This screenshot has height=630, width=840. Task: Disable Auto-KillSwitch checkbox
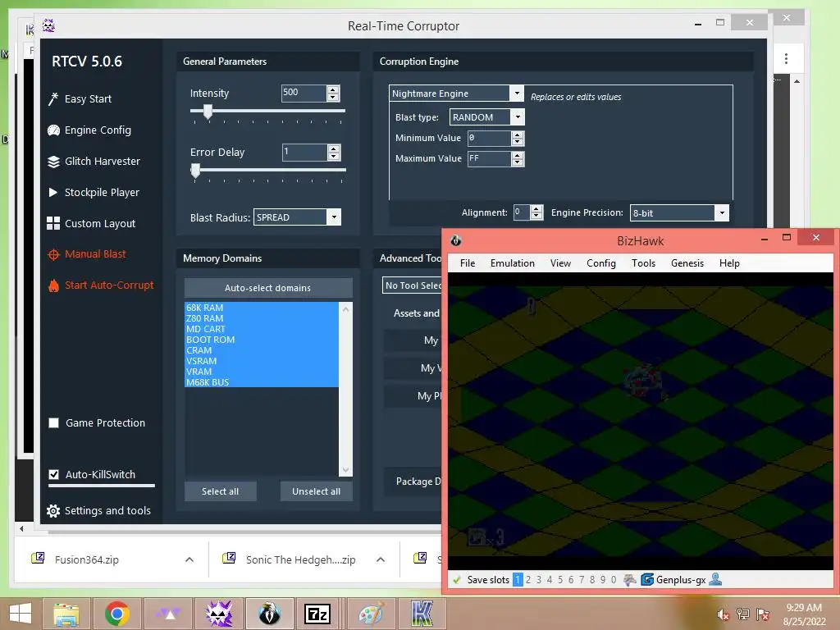click(53, 475)
